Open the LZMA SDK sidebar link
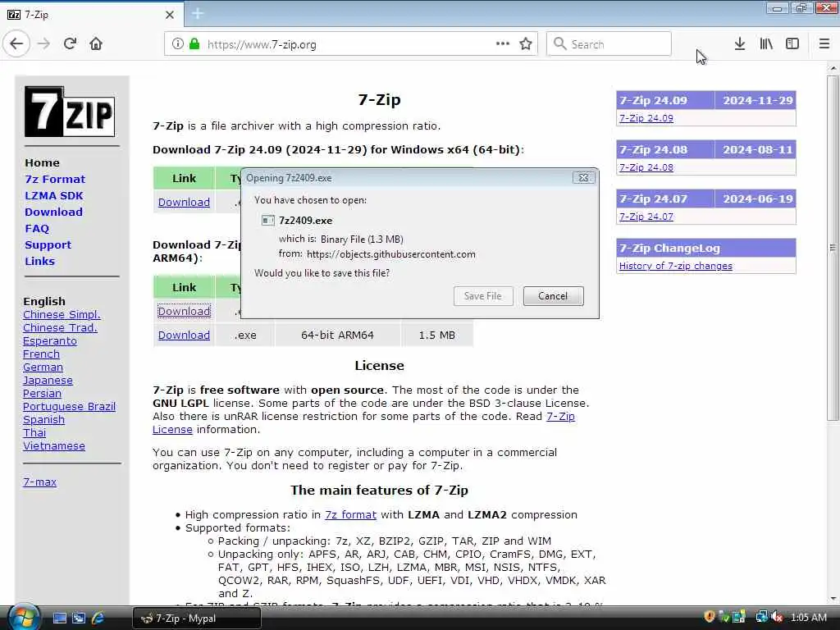 tap(54, 195)
